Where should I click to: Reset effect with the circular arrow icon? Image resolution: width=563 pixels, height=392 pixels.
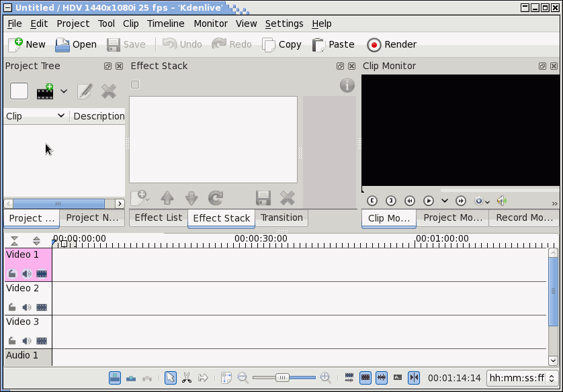216,198
